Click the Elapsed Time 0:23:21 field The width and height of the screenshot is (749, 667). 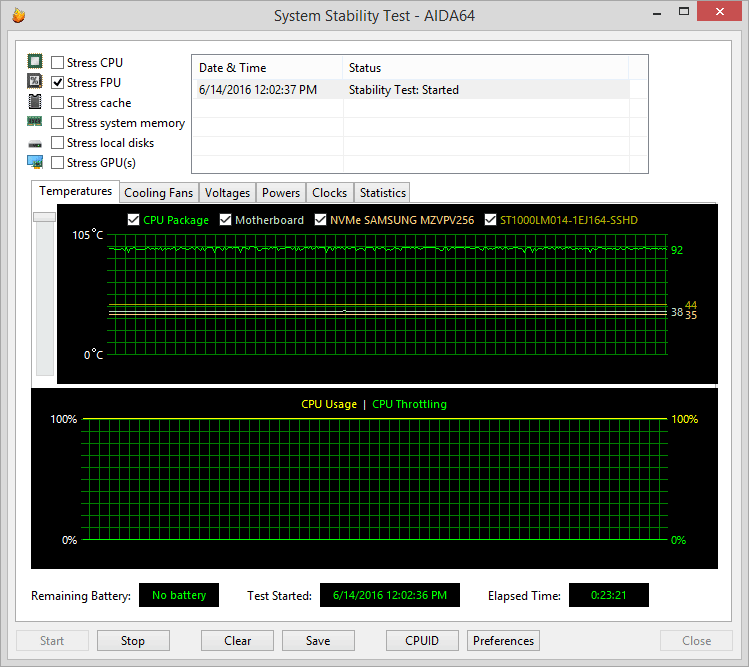(609, 595)
